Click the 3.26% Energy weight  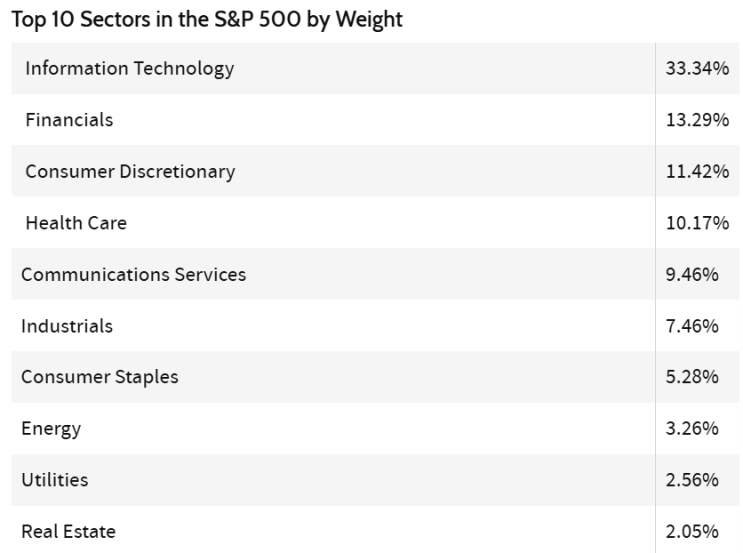pos(692,429)
